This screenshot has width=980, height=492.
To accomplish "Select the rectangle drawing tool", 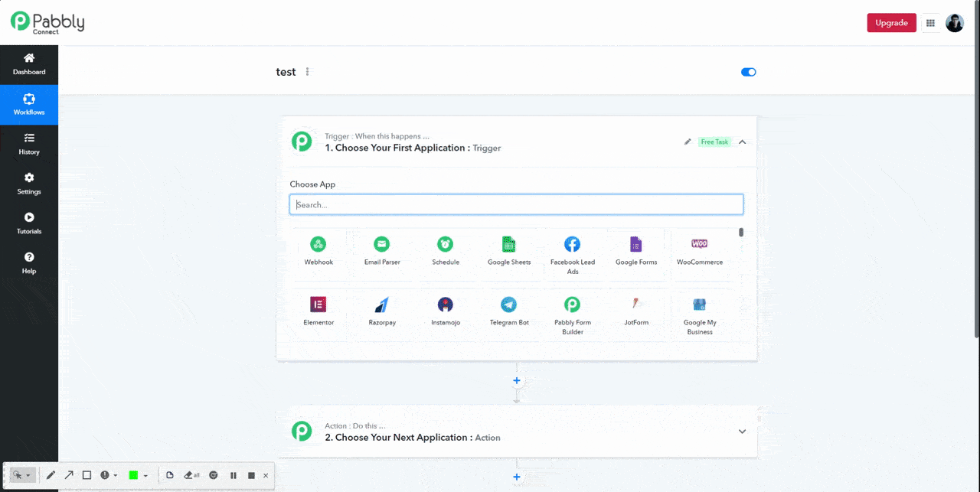I will 87,475.
